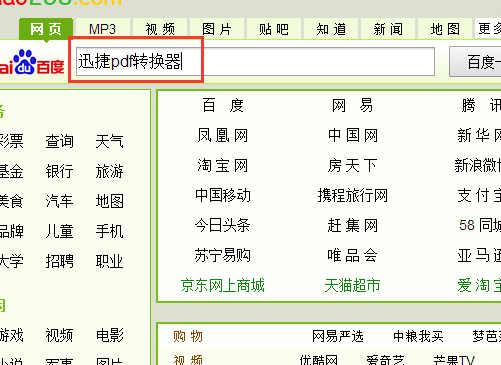Open the 银行 sidebar link
Viewport: 501px width, 365px height.
59,171
